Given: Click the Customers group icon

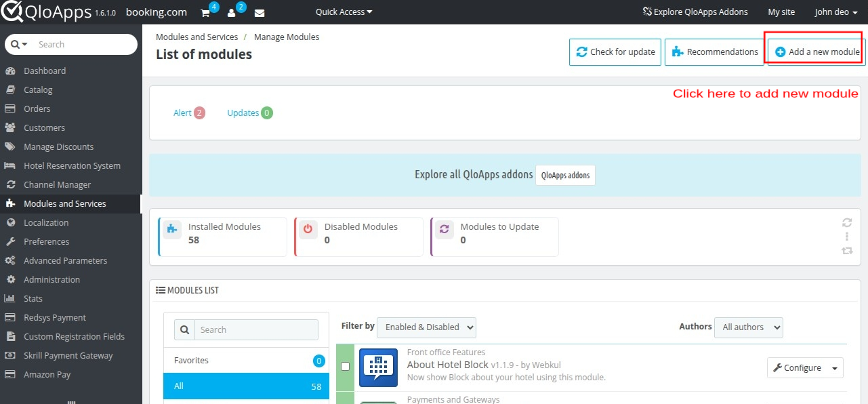Looking at the screenshot, I should (10, 127).
